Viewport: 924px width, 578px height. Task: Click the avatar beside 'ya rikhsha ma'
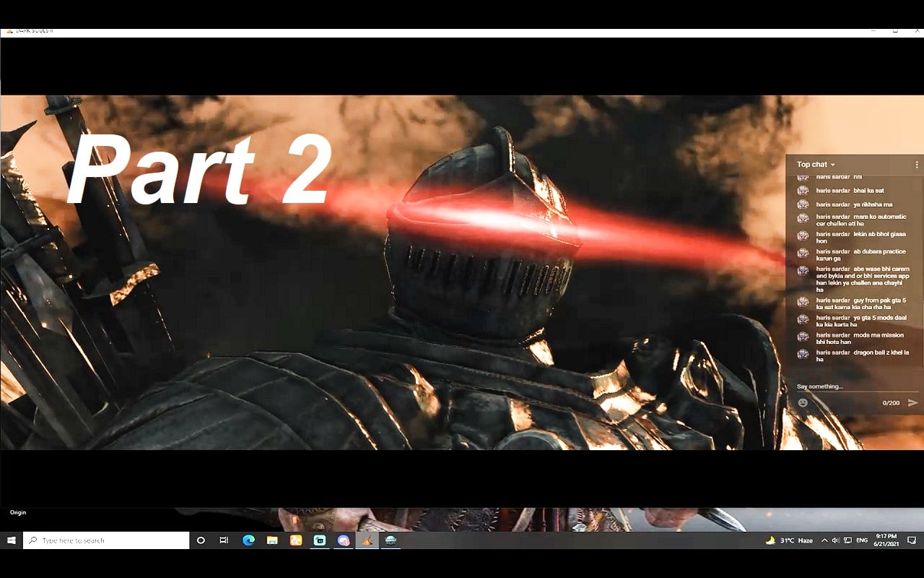pyautogui.click(x=803, y=204)
